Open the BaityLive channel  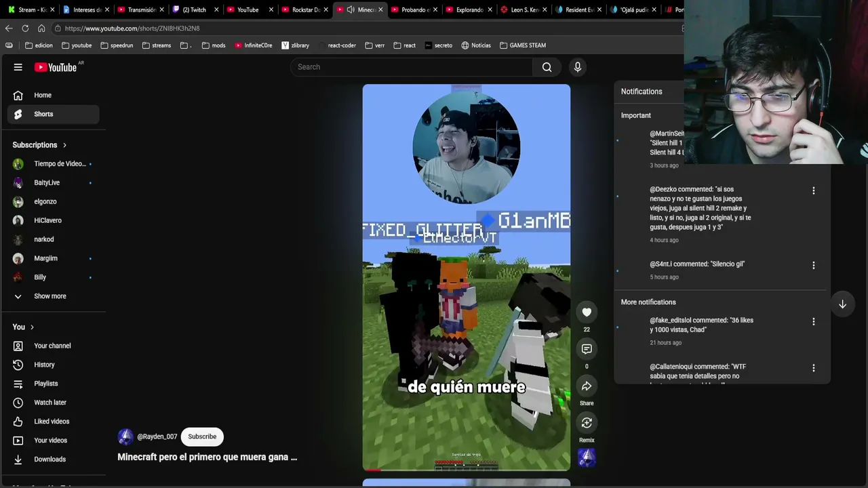pos(54,183)
